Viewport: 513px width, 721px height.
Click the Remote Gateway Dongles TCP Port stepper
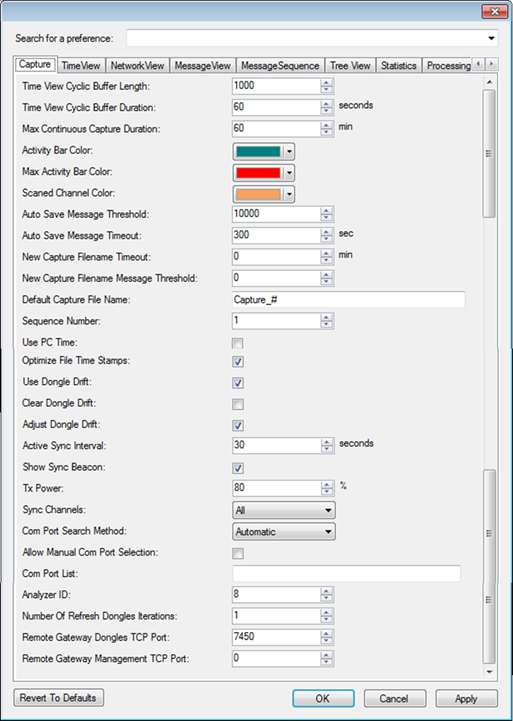(326, 637)
